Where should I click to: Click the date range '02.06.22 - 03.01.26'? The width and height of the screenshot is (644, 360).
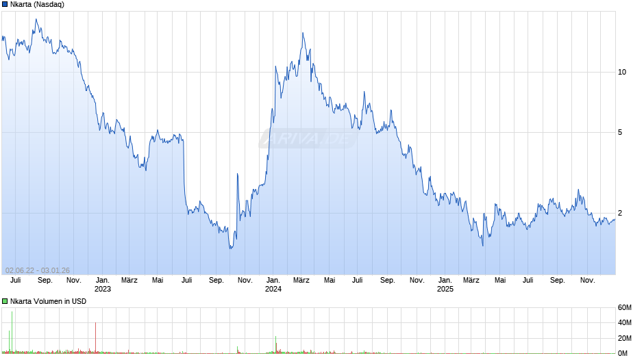38,270
